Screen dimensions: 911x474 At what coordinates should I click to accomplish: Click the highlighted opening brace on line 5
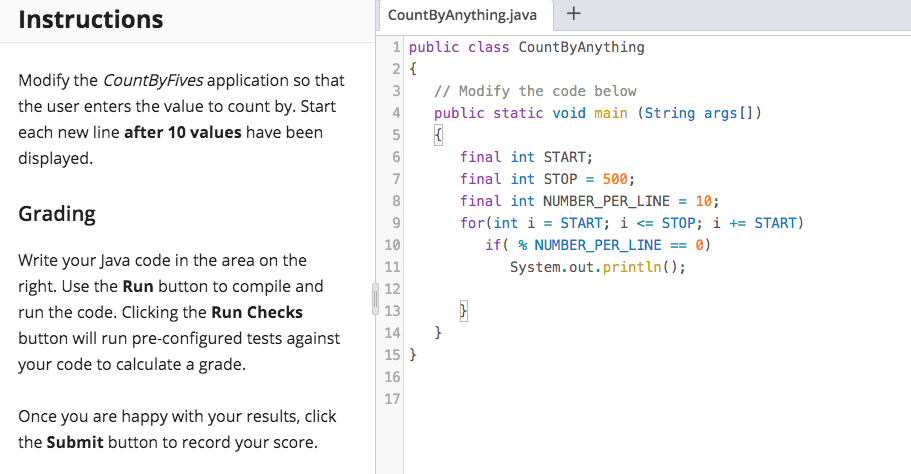click(x=438, y=135)
